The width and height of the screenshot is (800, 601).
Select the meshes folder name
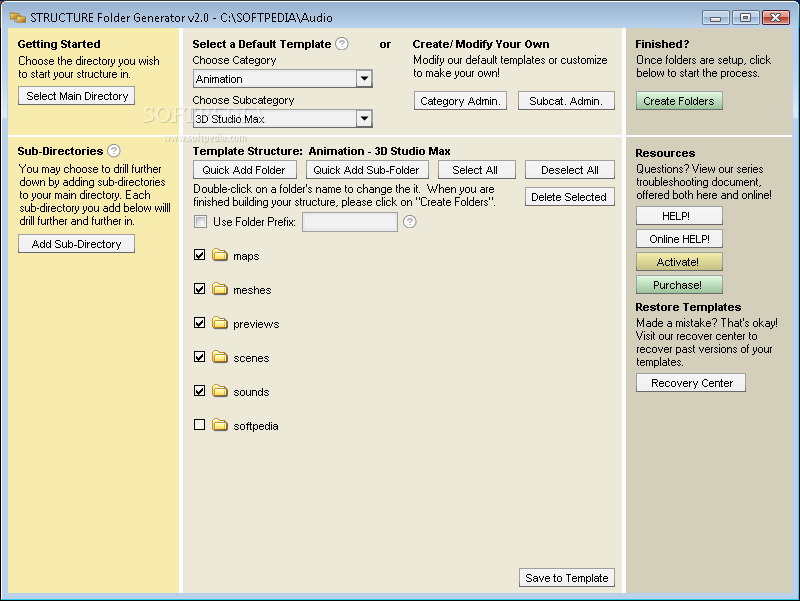[x=252, y=290]
